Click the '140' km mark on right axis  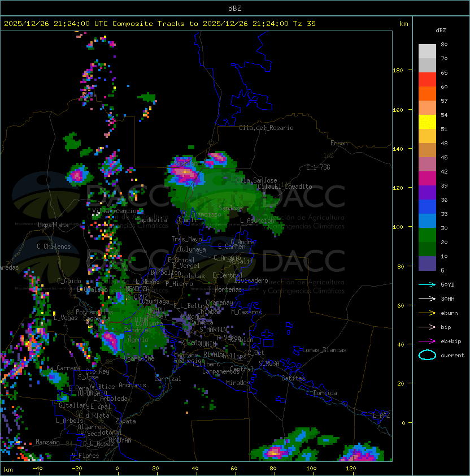(x=398, y=149)
